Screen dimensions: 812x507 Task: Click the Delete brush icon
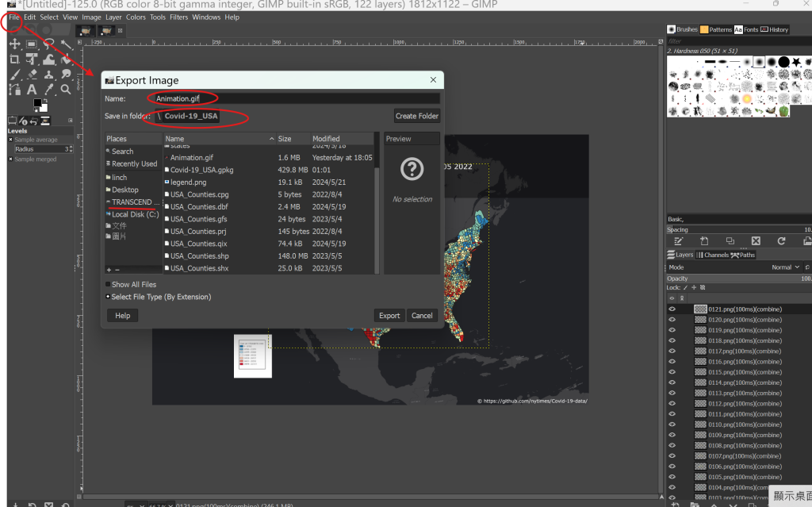pos(756,241)
